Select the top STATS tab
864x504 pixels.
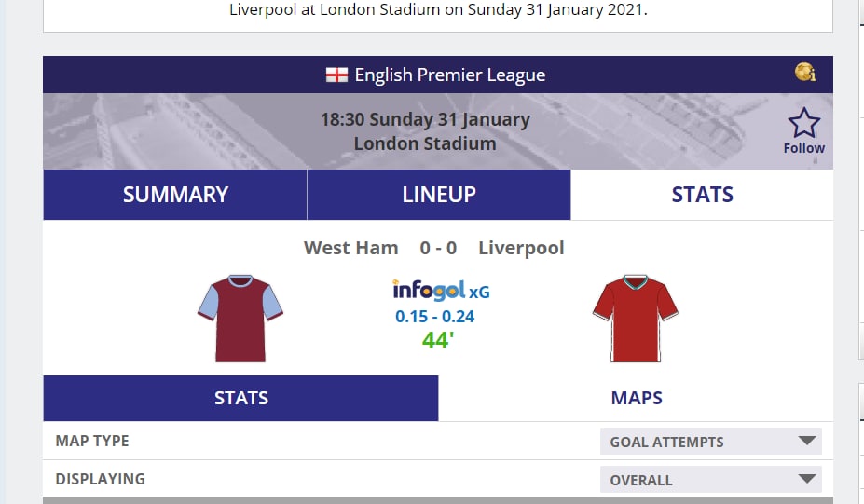tap(702, 195)
